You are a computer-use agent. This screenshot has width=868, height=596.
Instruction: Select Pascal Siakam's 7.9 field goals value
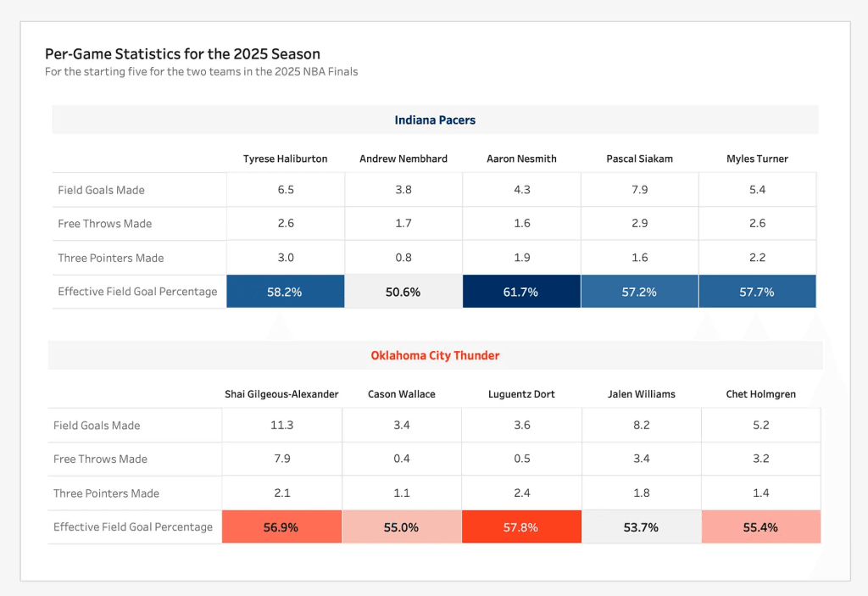639,190
